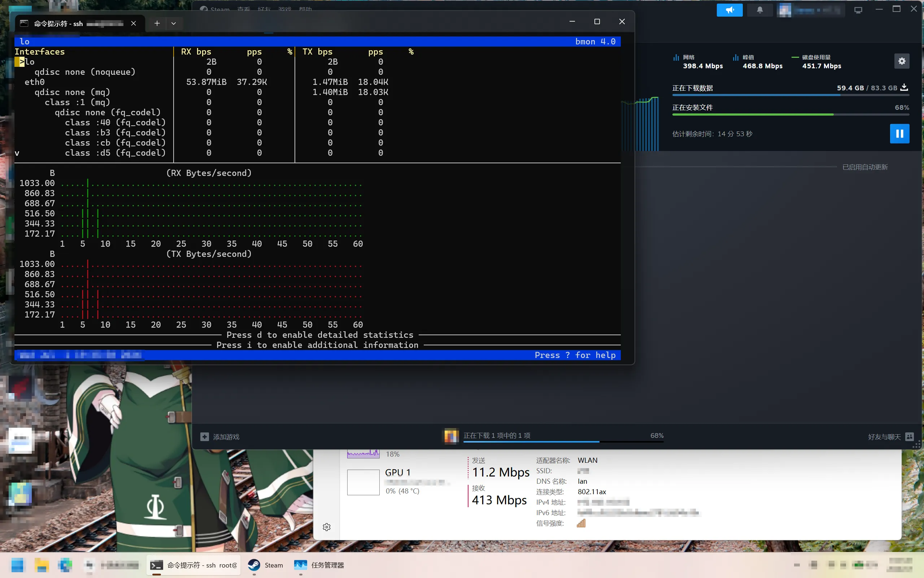Click Steam announcements megaphone button
The image size is (924, 578).
(x=729, y=10)
